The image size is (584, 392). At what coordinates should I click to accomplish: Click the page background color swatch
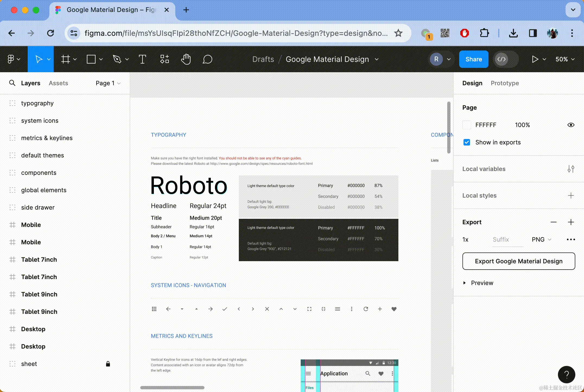[467, 125]
